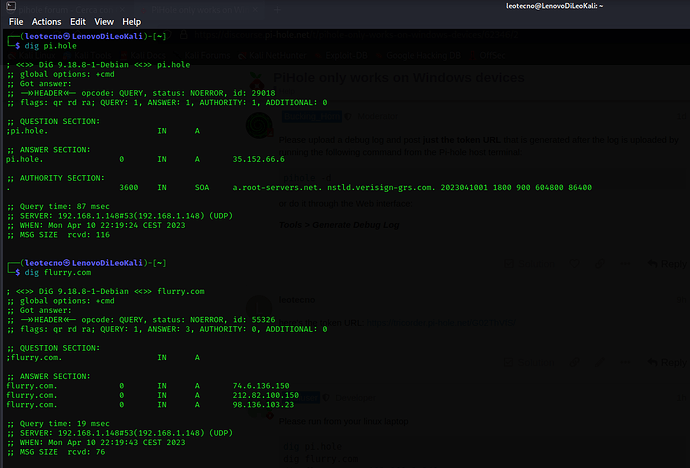
Task: Click ';flurry.com.' in the question section
Action: (34, 357)
